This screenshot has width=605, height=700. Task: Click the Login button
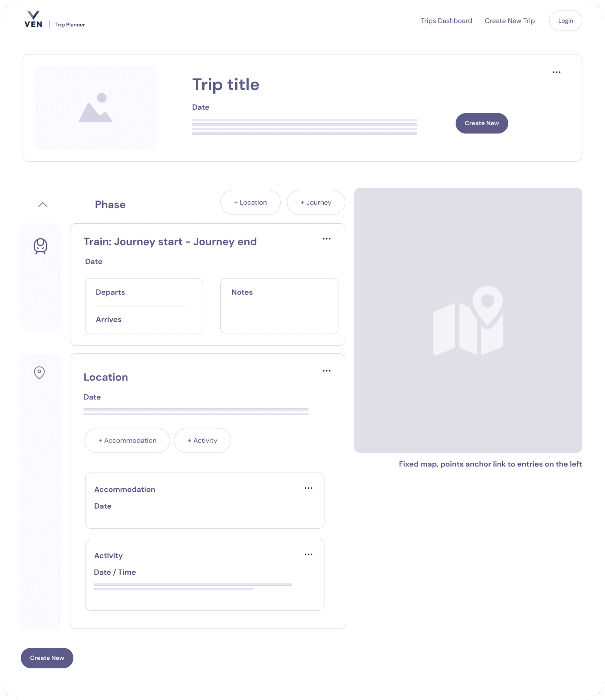pos(565,21)
